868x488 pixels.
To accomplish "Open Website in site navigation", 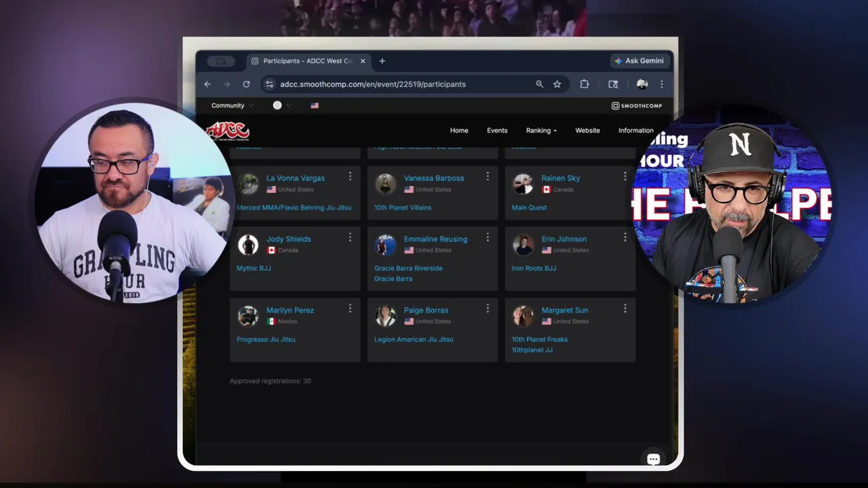I will (587, 131).
